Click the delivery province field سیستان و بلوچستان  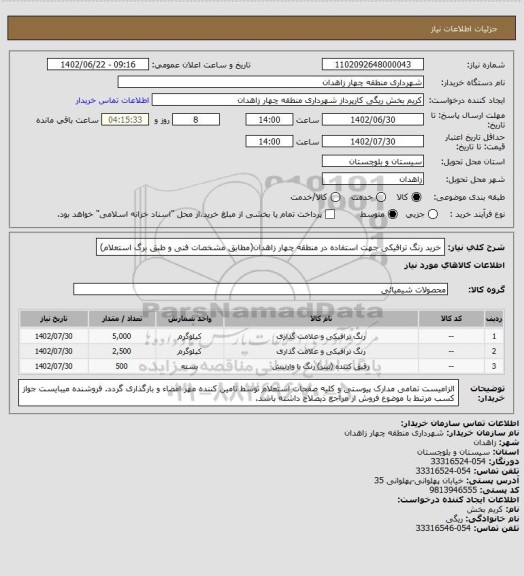pos(373,161)
